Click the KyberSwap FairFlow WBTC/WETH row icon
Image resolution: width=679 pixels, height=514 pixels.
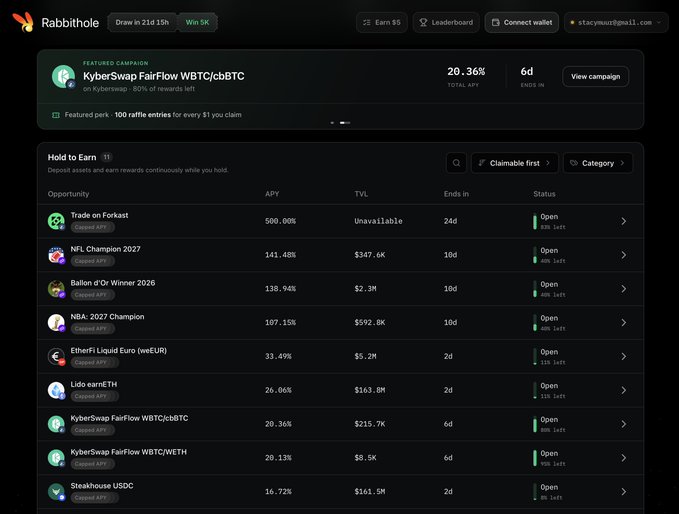(56, 457)
